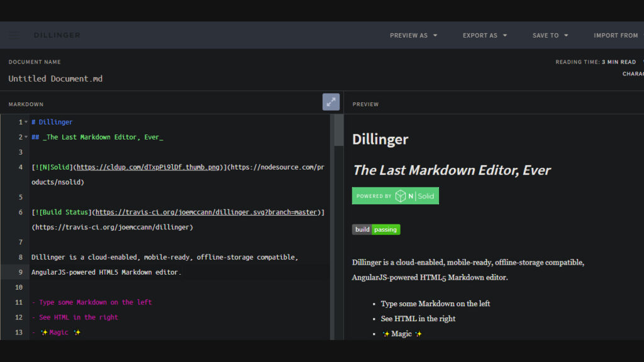Click '- See HTML in the right' source line
Screen dimensions: 644x362
click(75, 317)
